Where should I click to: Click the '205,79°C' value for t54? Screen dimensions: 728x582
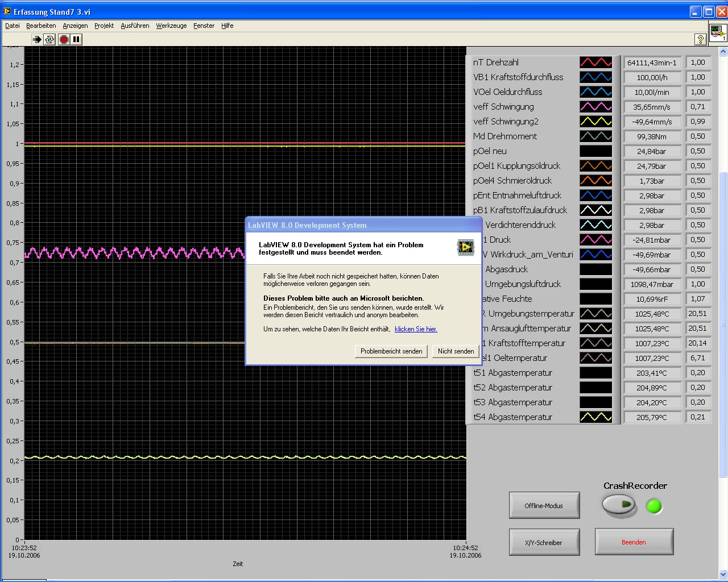coord(652,418)
